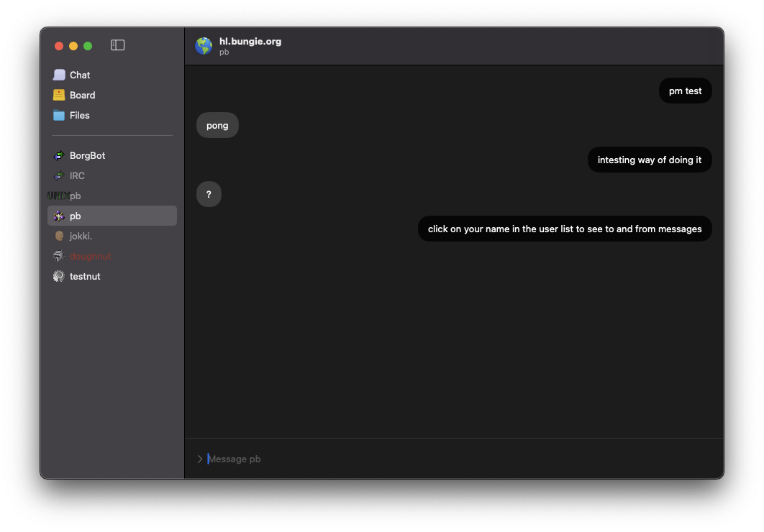Click the Board notepad icon
The image size is (764, 532).
59,95
